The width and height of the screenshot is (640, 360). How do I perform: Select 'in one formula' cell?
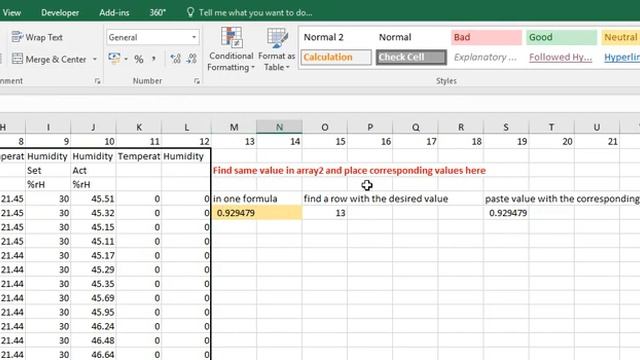234,199
